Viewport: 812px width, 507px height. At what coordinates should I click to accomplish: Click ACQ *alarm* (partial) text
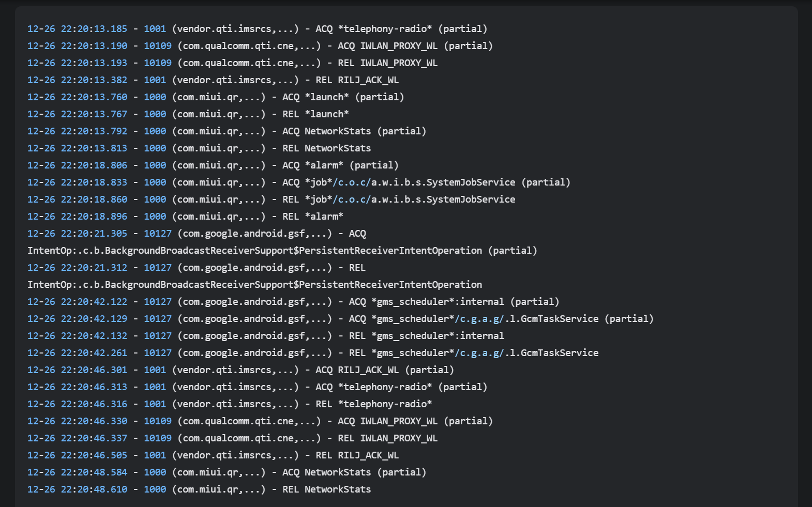[x=340, y=165]
